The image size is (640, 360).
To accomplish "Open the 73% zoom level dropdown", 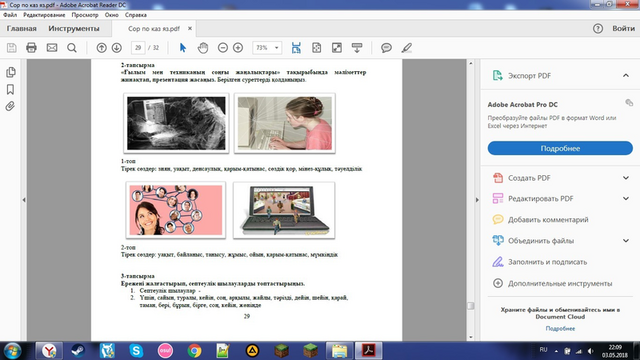I will (267, 48).
